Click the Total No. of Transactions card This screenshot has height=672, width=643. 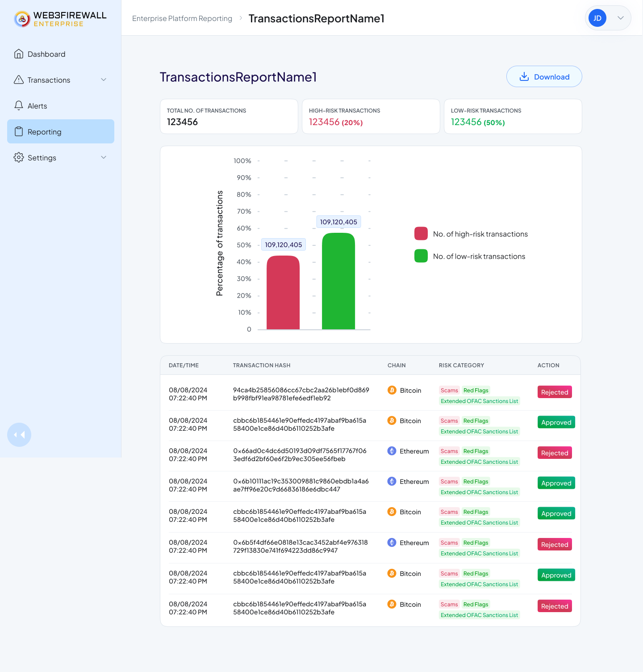point(229,116)
